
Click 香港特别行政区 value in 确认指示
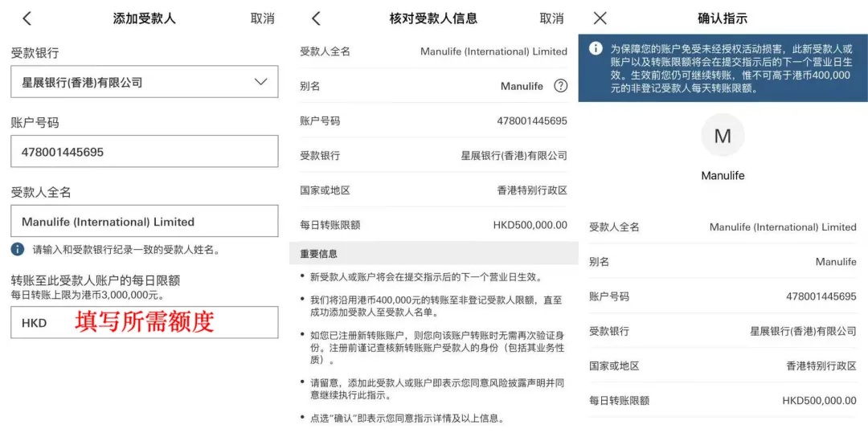pos(821,365)
